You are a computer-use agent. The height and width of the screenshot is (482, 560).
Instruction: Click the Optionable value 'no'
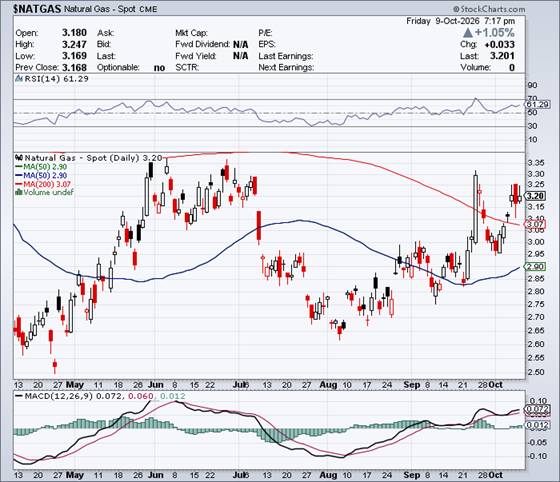[x=159, y=67]
